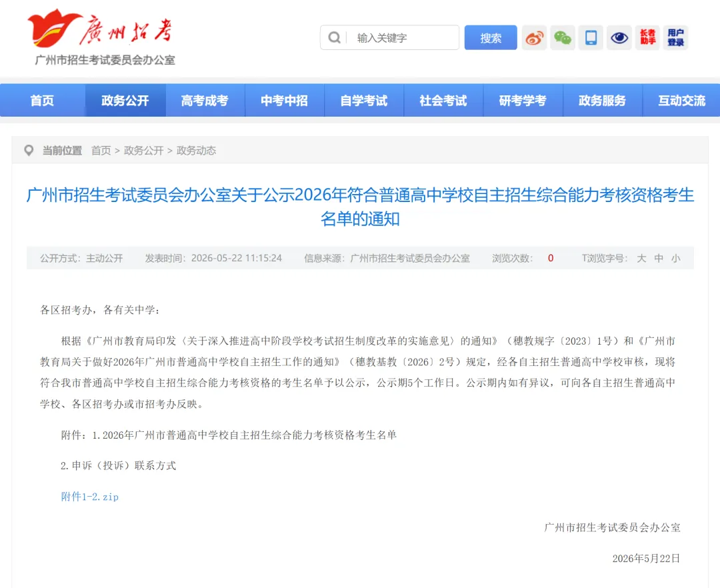Open the 长者助手 elderly helper icon
The image size is (720, 588).
[647, 37]
